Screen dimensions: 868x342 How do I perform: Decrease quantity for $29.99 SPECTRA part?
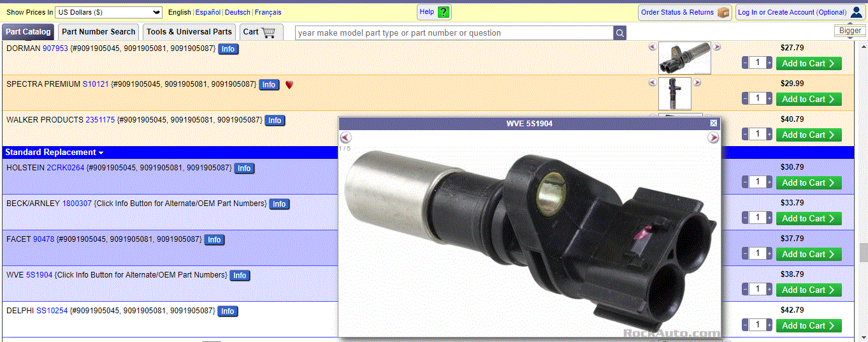pyautogui.click(x=745, y=99)
